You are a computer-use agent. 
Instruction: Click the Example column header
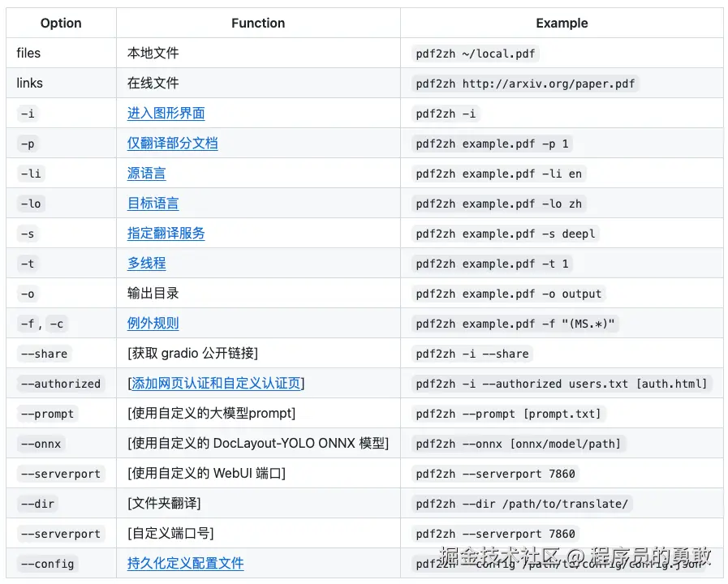562,23
